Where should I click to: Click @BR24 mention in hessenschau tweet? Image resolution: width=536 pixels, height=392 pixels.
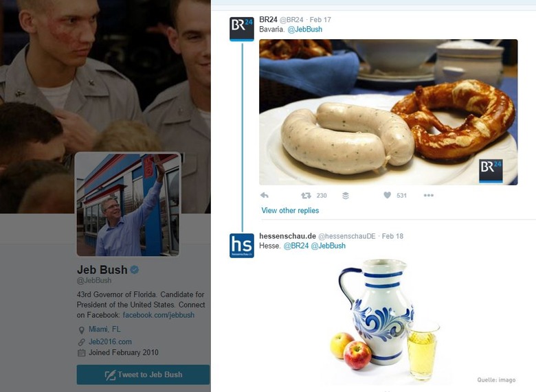296,246
